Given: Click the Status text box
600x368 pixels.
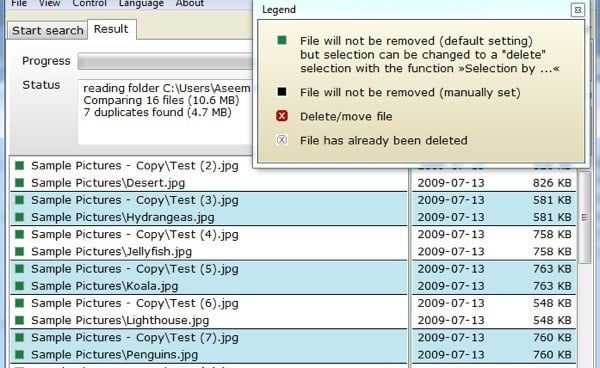Looking at the screenshot, I should (165, 112).
